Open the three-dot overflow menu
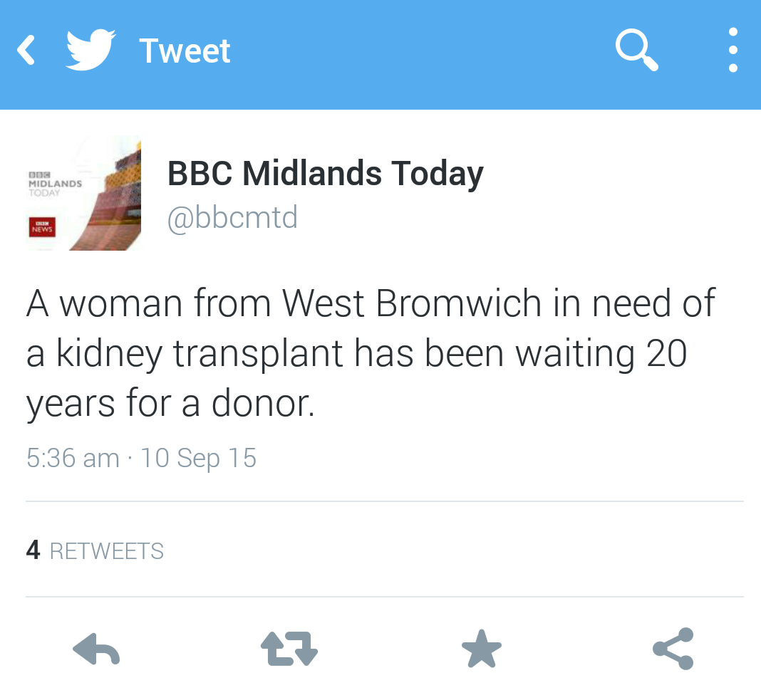761x700 pixels. [x=732, y=51]
